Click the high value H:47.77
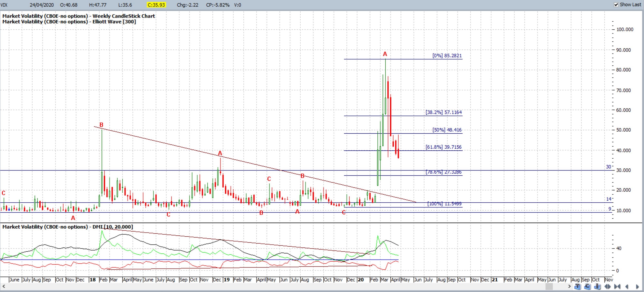This screenshot has width=644, height=292. [x=98, y=5]
